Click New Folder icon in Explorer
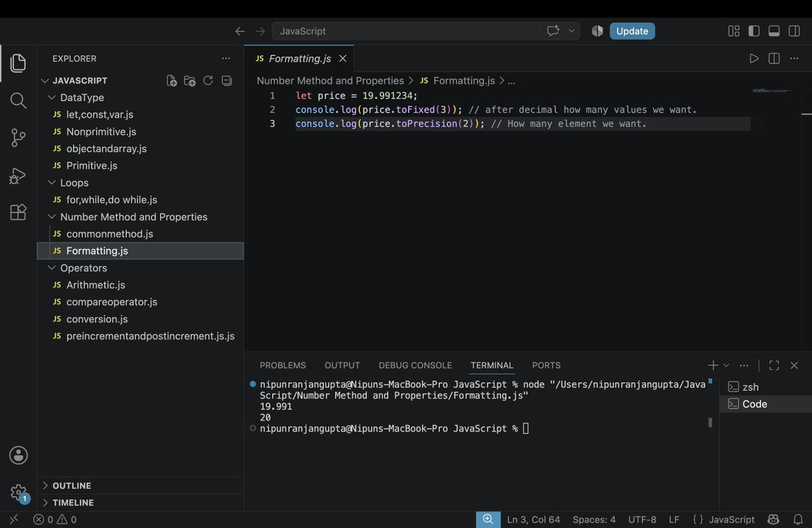The width and height of the screenshot is (812, 528). point(190,80)
